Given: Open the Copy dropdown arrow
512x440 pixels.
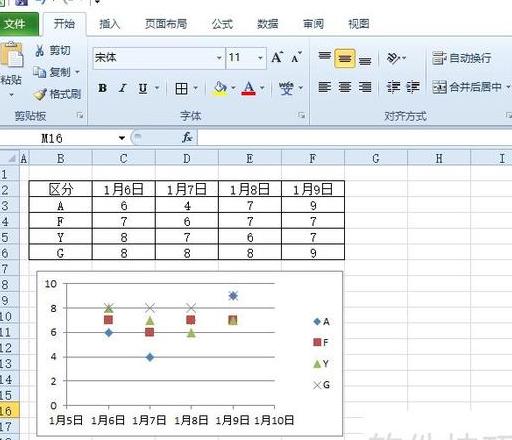Looking at the screenshot, I should 77,72.
